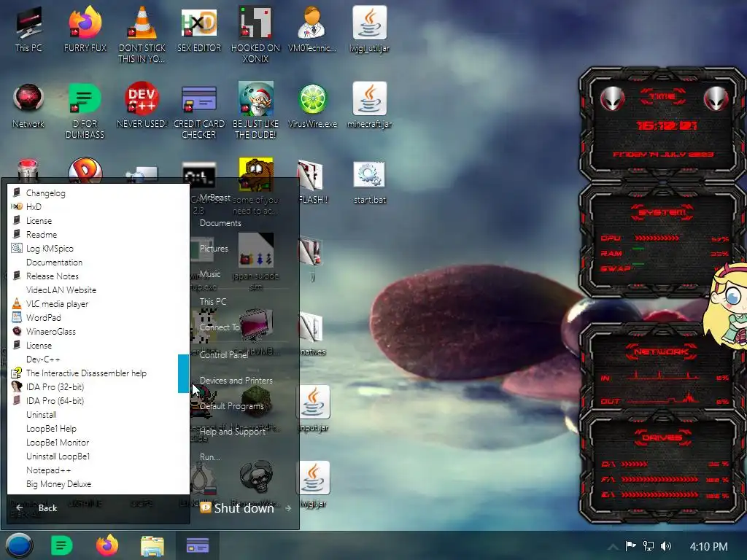Expand Shut down options arrow
747x560 pixels.
tap(288, 508)
